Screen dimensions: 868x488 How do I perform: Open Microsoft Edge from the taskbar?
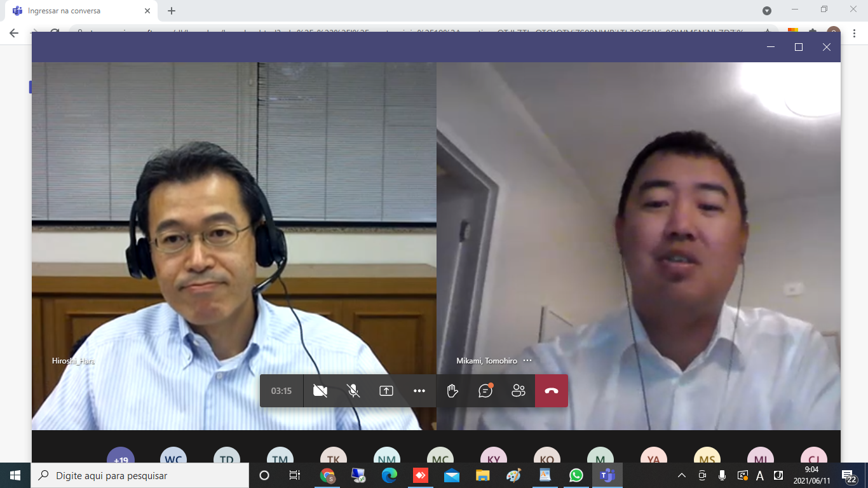tap(389, 475)
